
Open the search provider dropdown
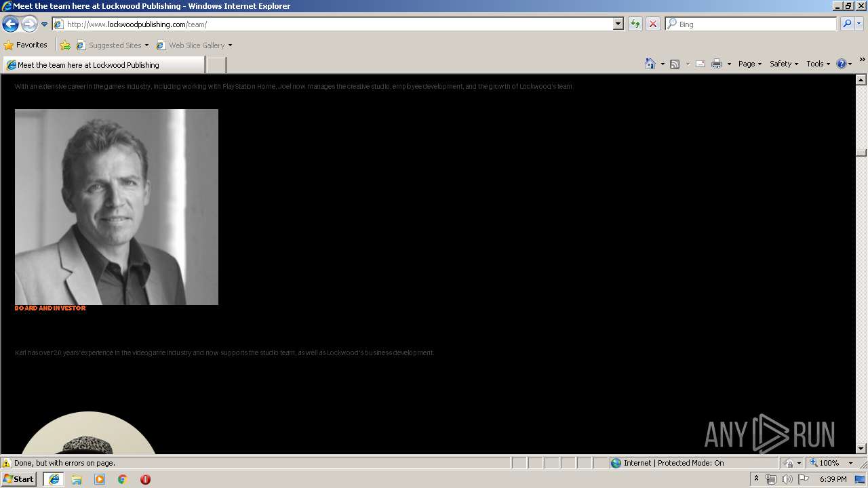tap(859, 24)
